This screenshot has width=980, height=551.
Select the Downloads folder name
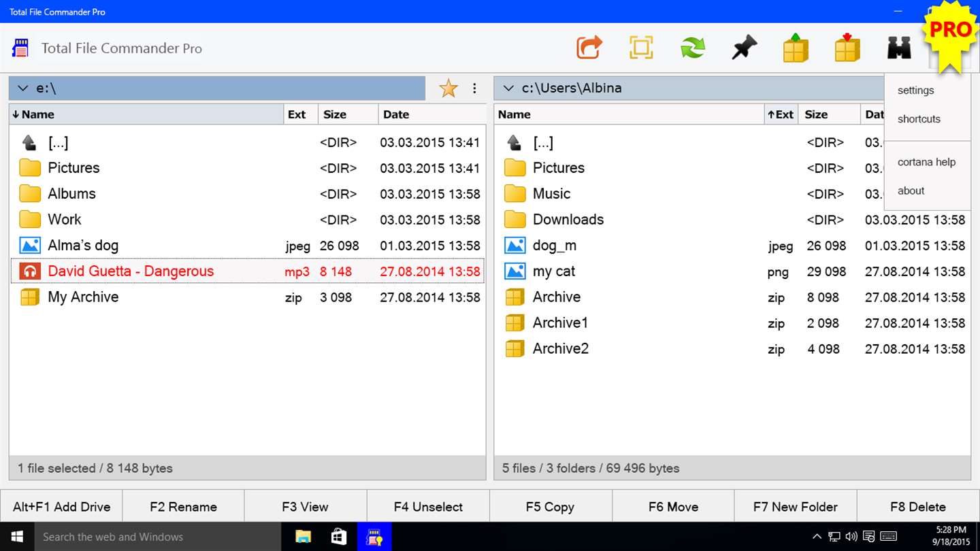(568, 220)
